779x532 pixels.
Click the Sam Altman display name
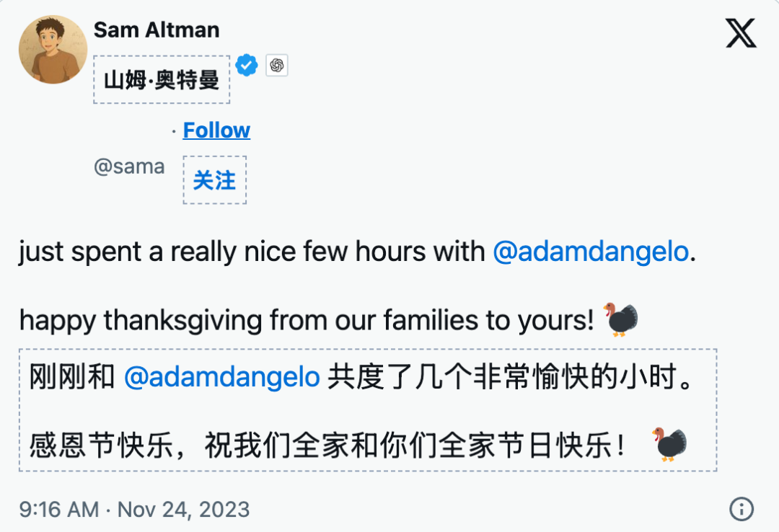tap(157, 30)
